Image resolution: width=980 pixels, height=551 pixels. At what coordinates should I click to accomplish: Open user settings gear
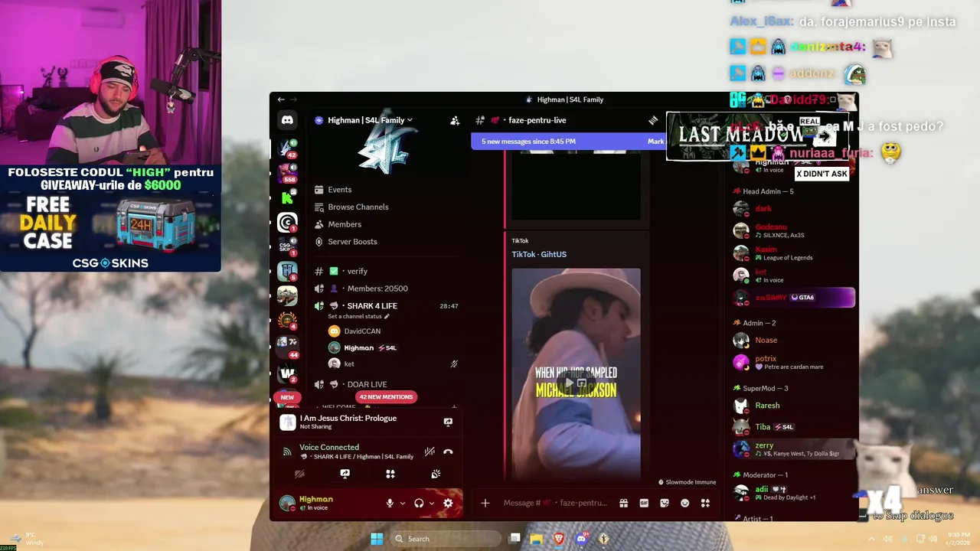pyautogui.click(x=448, y=503)
